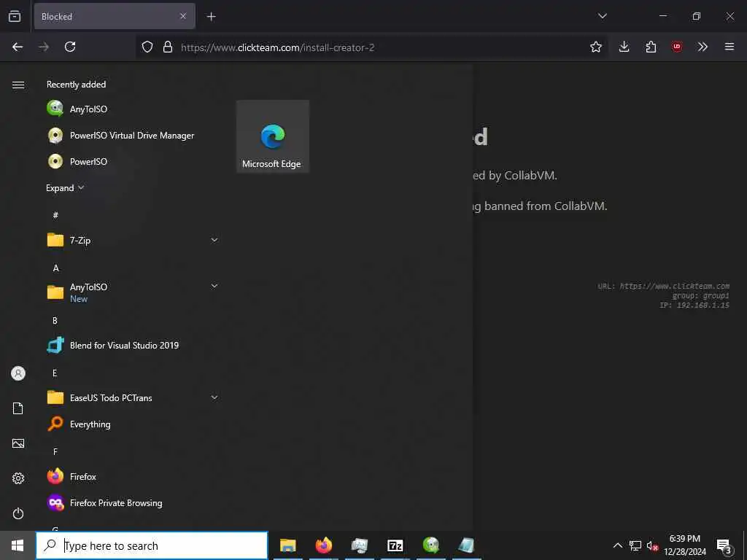Open the tracking protection shield
The height and width of the screenshot is (560, 747).
147,47
